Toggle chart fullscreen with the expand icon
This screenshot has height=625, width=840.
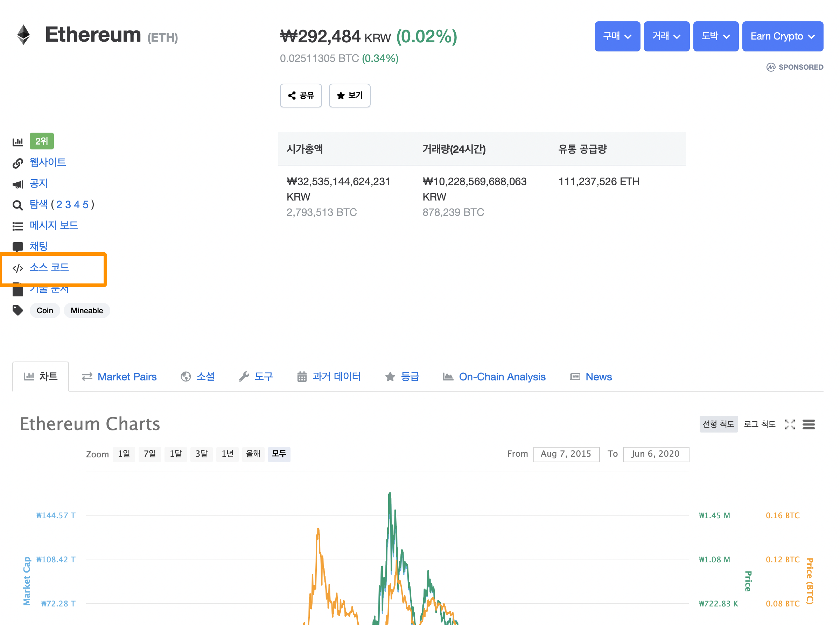click(790, 424)
